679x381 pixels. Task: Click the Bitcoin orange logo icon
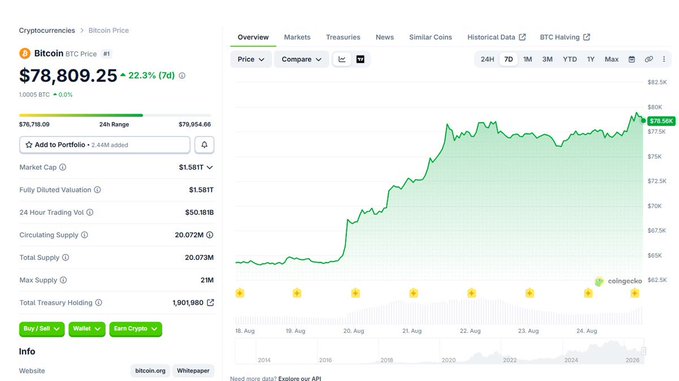tap(25, 53)
